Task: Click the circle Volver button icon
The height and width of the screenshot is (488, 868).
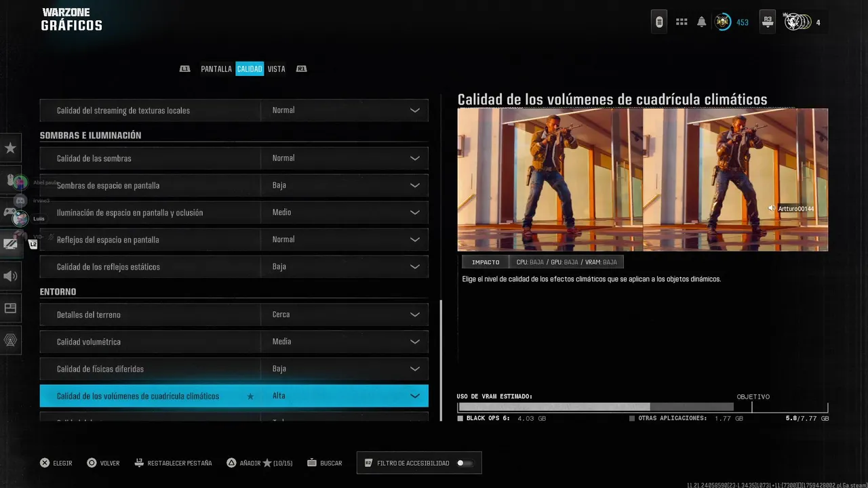Action: tap(92, 463)
